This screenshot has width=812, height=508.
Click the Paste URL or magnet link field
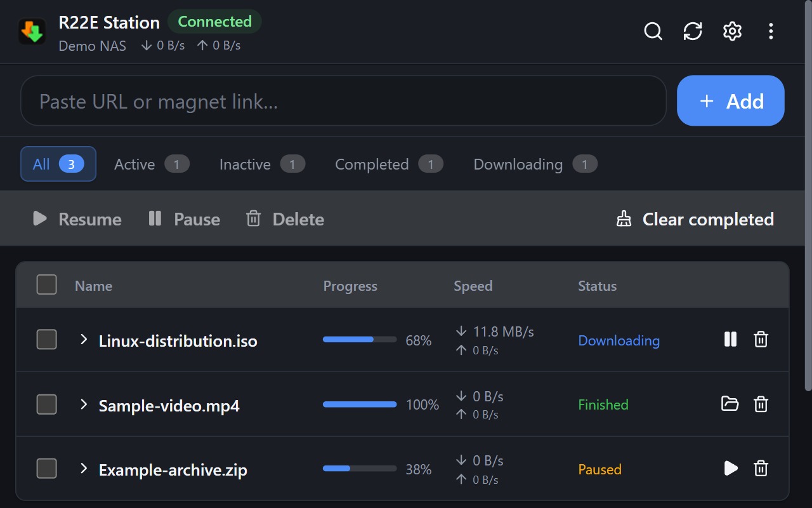(x=344, y=101)
